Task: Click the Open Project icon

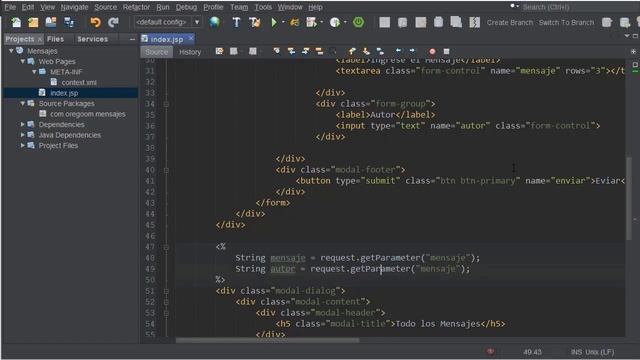Action: 51,22
